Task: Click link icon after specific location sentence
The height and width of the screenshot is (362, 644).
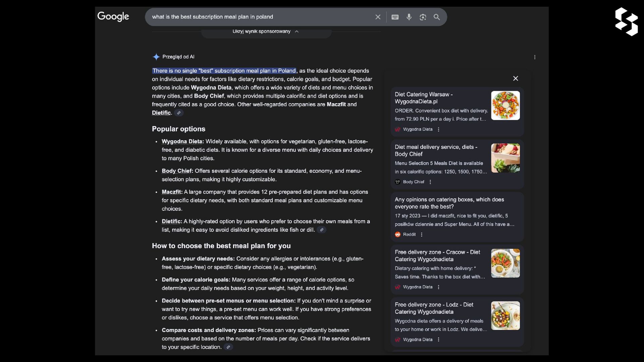Action: (228, 347)
